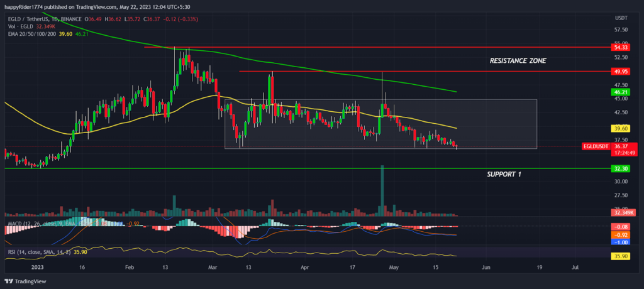644x289 pixels.
Task: Click the 32.349K volume axis label
Action: point(623,212)
